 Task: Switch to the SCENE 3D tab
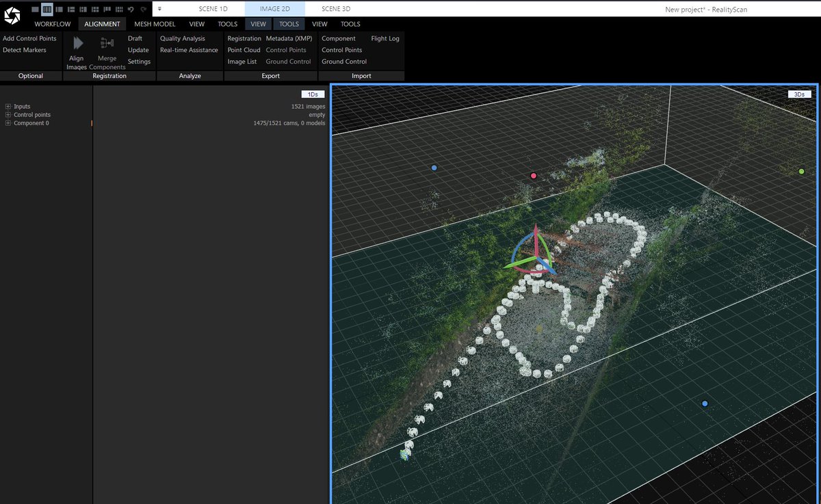[x=336, y=9]
